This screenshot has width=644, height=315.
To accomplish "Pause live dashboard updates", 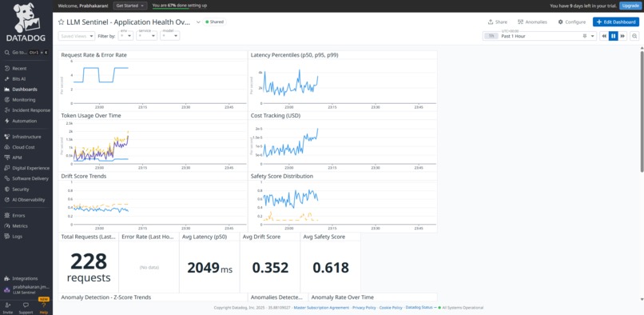I will pyautogui.click(x=613, y=36).
